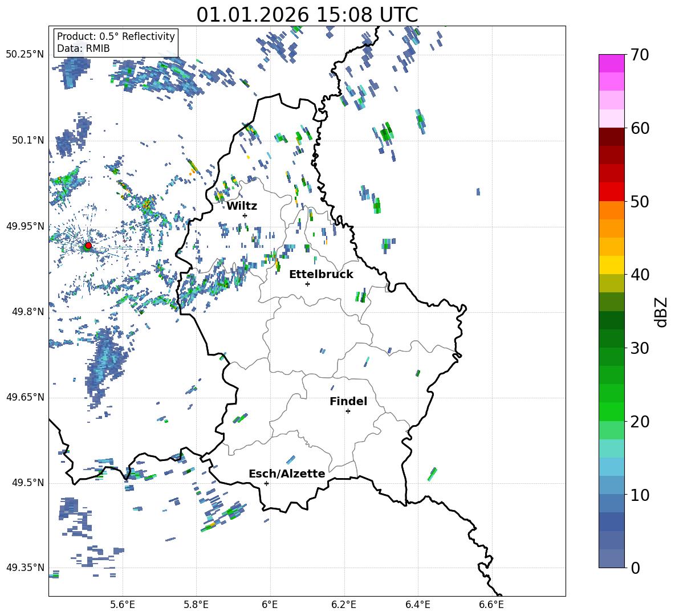Click the 49.8°N latitude label
The width and height of the screenshot is (675, 616).
pyautogui.click(x=28, y=312)
